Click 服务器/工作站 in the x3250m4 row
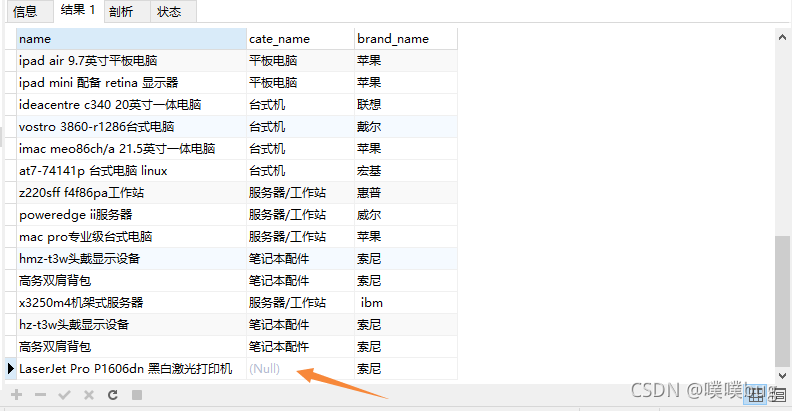The image size is (792, 411). 301,302
